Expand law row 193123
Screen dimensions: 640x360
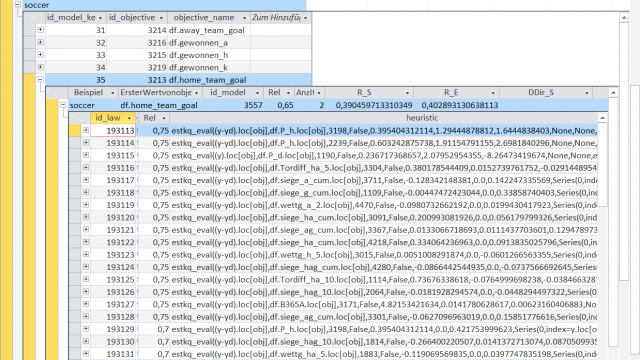(x=86, y=254)
